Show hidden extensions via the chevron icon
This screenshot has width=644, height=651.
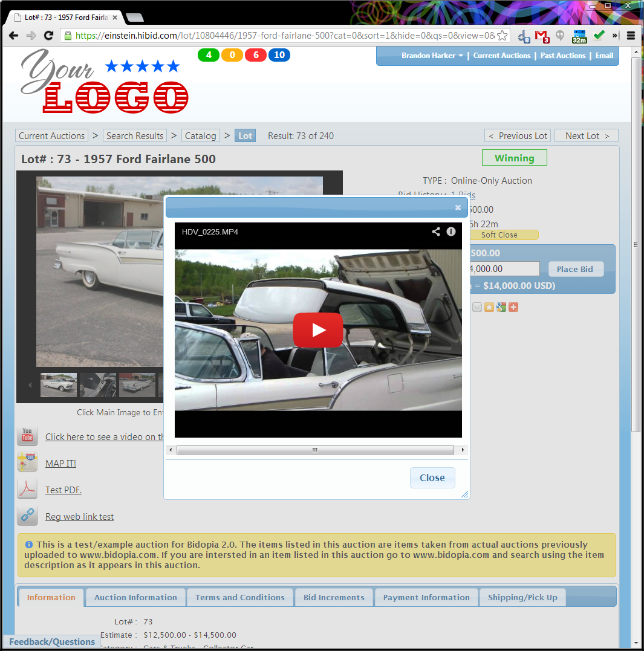click(614, 36)
